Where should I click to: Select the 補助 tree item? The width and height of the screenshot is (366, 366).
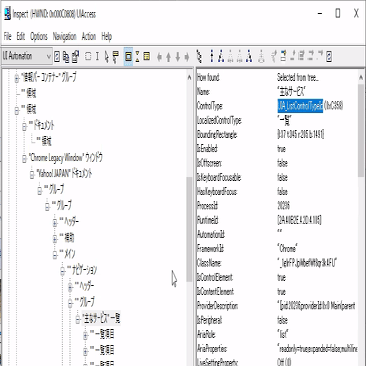tap(67, 238)
